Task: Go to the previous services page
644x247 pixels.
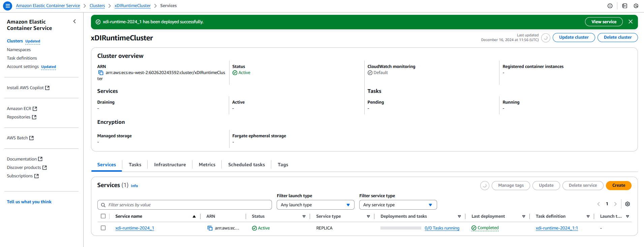Action: 599,204
